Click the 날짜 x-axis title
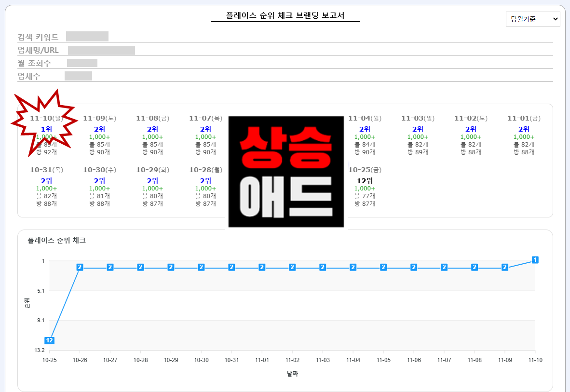Screen dimensions: 570x392 coord(292,374)
